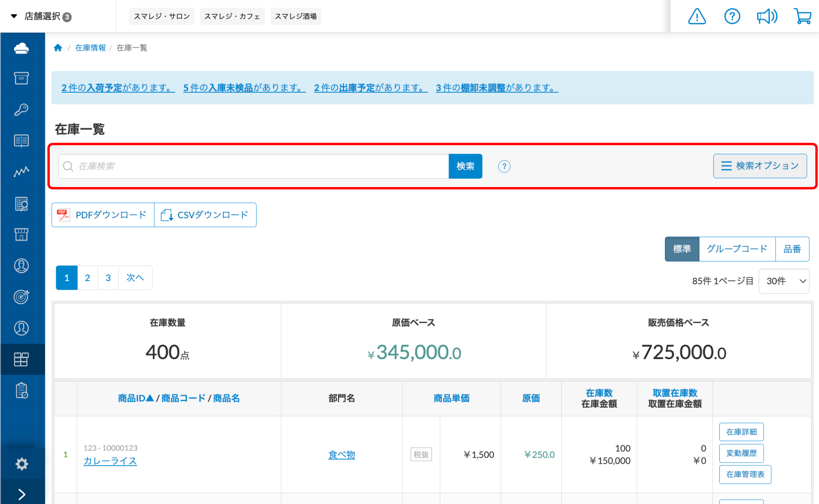
Task: Click the line graph analytics sidebar icon
Action: pos(22,172)
